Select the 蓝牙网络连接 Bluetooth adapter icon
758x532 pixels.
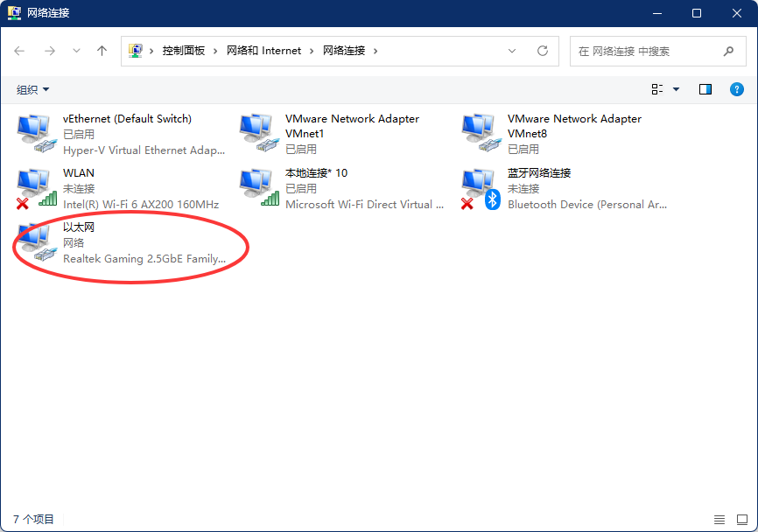tap(481, 188)
